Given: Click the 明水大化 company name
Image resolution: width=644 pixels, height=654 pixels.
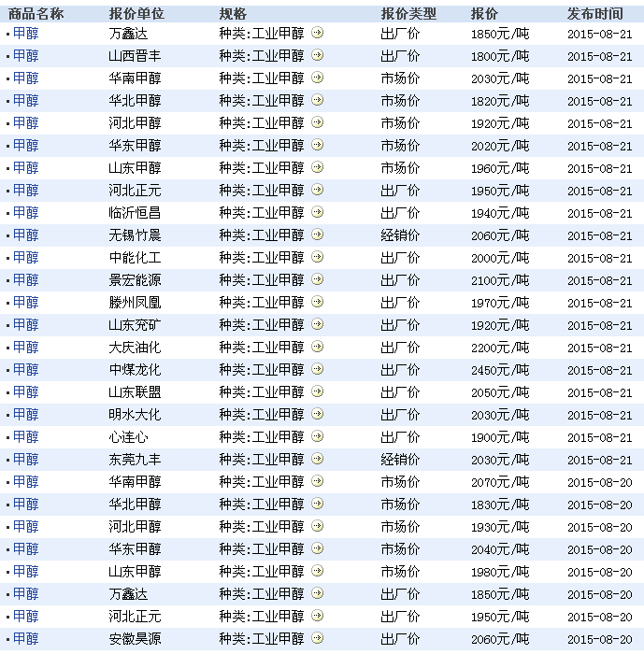Looking at the screenshot, I should click(x=135, y=415).
